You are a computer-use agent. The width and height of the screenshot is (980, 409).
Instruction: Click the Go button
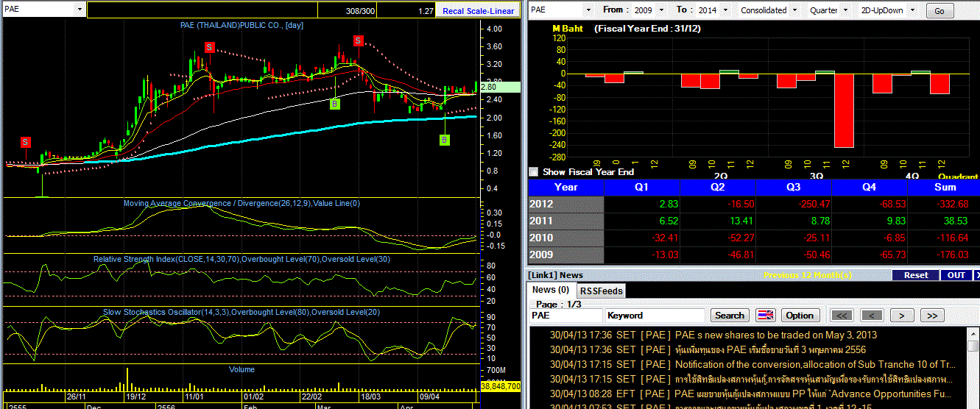pos(939,11)
